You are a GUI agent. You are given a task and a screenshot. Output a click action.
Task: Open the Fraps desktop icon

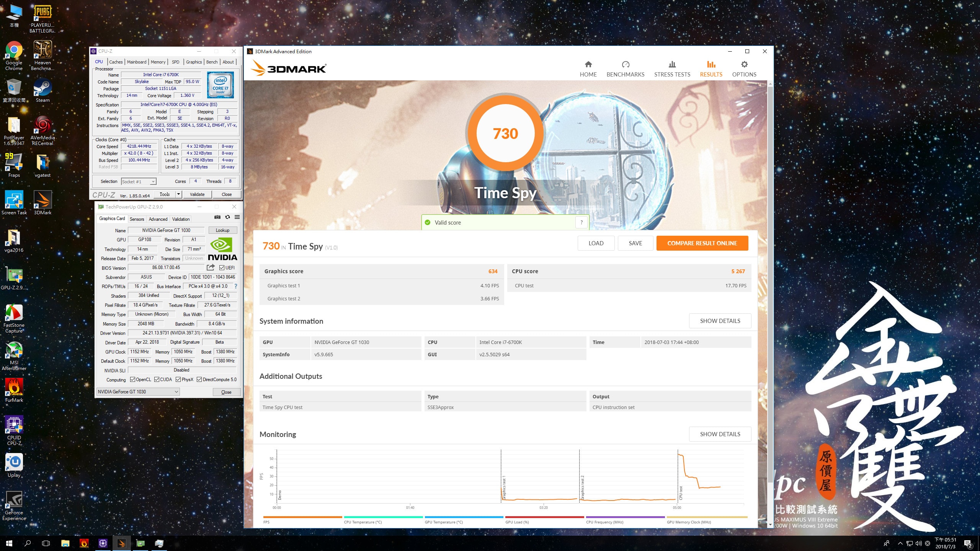click(14, 165)
